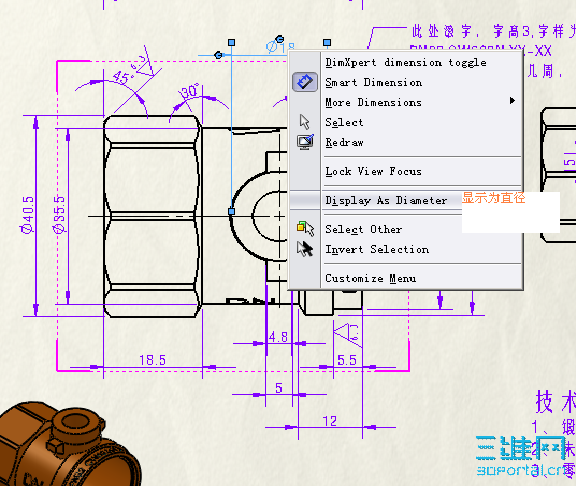This screenshot has height=486, width=576.
Task: Select the Ø35.5 diameter dimension
Action: 59,215
